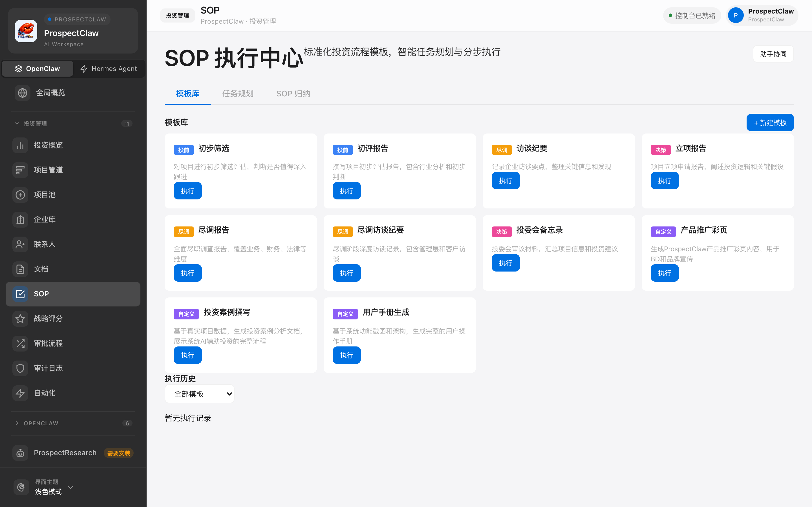Open the 审计日志 shield icon

[20, 368]
